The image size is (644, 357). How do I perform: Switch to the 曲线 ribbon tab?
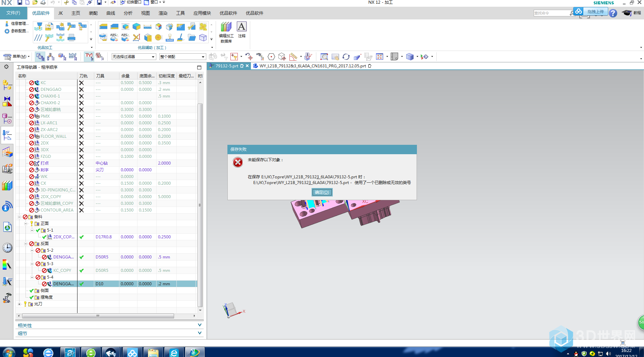tap(111, 13)
